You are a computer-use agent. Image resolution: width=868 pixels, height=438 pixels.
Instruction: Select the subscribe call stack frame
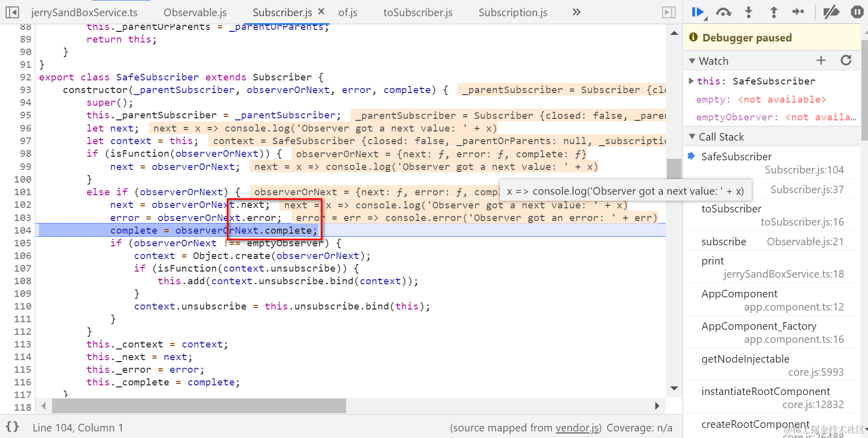[x=772, y=242]
